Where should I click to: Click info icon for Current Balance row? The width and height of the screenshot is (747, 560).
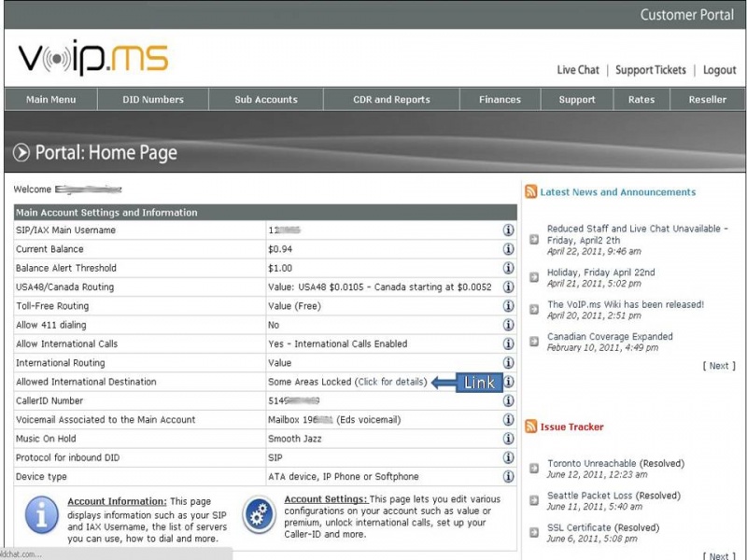(508, 249)
